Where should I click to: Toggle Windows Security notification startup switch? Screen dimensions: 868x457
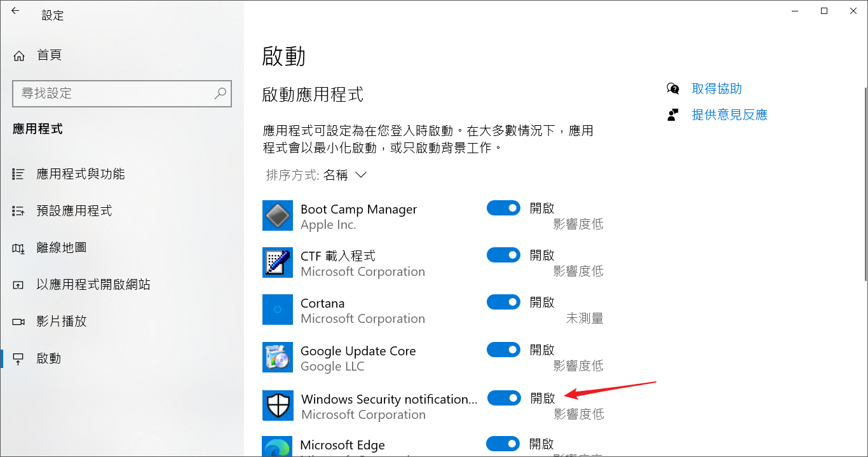[x=505, y=398]
